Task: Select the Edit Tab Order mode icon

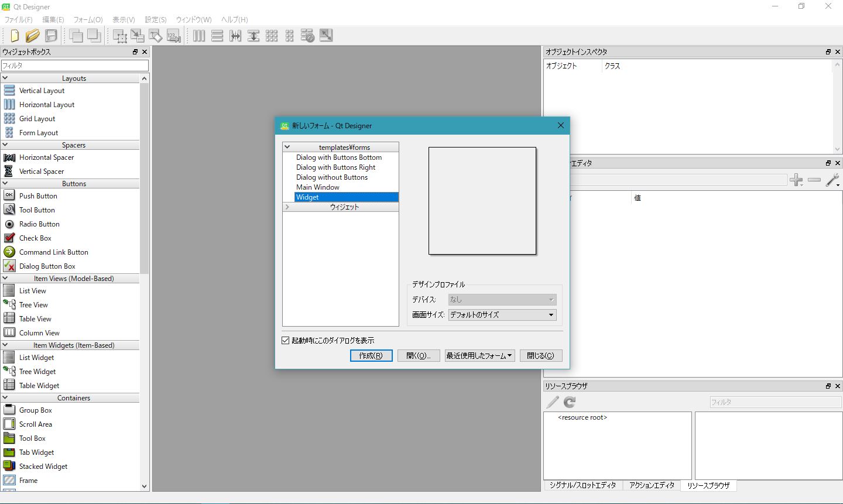Action: click(173, 36)
